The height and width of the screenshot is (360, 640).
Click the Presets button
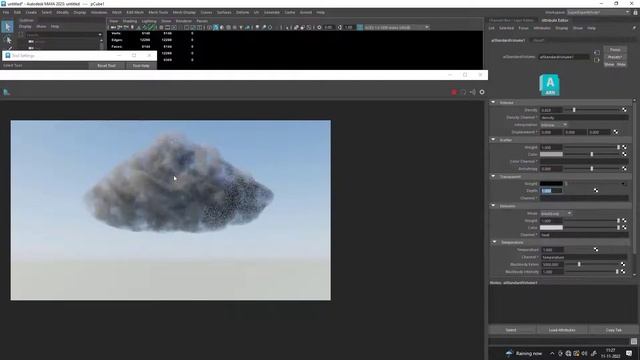point(615,57)
